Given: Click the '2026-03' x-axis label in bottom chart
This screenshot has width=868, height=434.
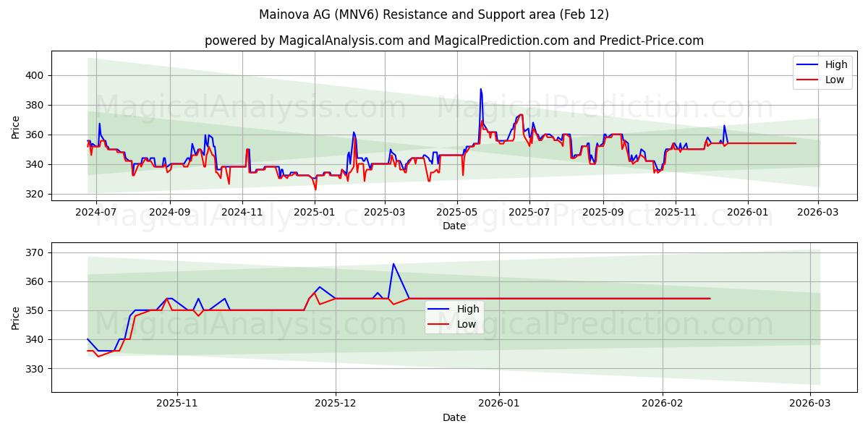Looking at the screenshot, I should pyautogui.click(x=809, y=404).
